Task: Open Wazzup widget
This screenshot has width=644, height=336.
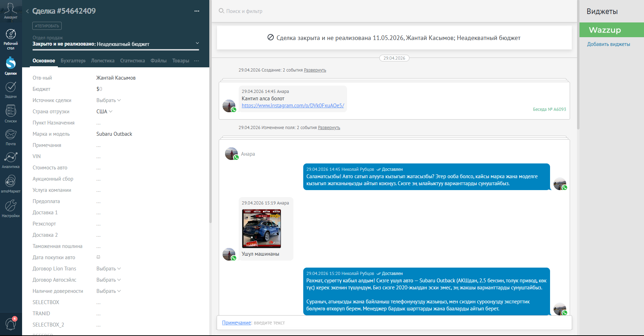Action: coord(612,30)
